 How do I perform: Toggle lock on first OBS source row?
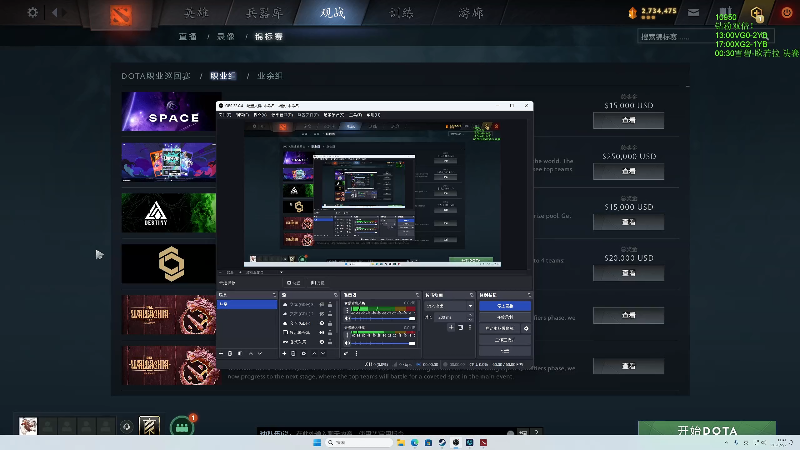(330, 305)
